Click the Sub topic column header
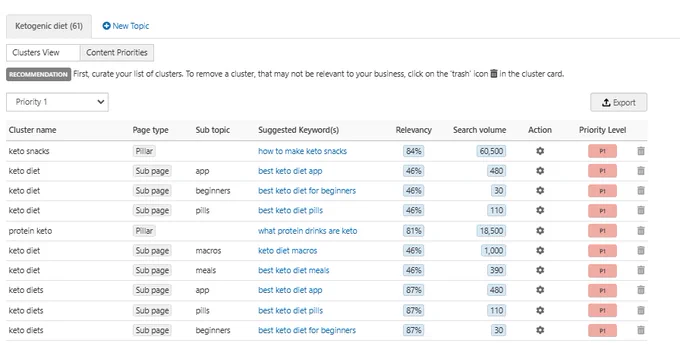This screenshot has height=362, width=680. click(212, 130)
